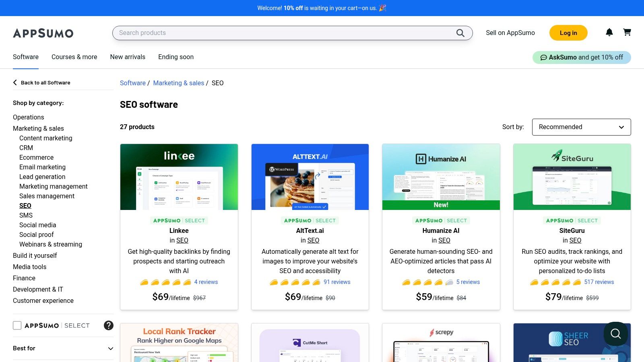This screenshot has width=644, height=362.
Task: Select the Software tab
Action: point(26,57)
